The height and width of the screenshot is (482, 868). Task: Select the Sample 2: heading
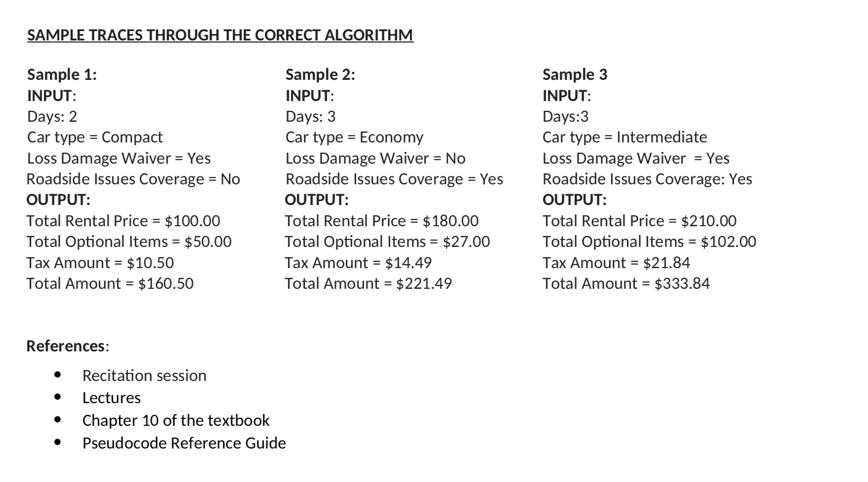(321, 74)
